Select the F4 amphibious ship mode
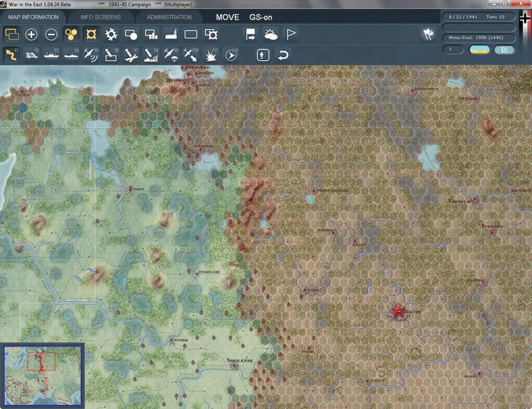This screenshot has width=532, height=409. click(x=71, y=55)
